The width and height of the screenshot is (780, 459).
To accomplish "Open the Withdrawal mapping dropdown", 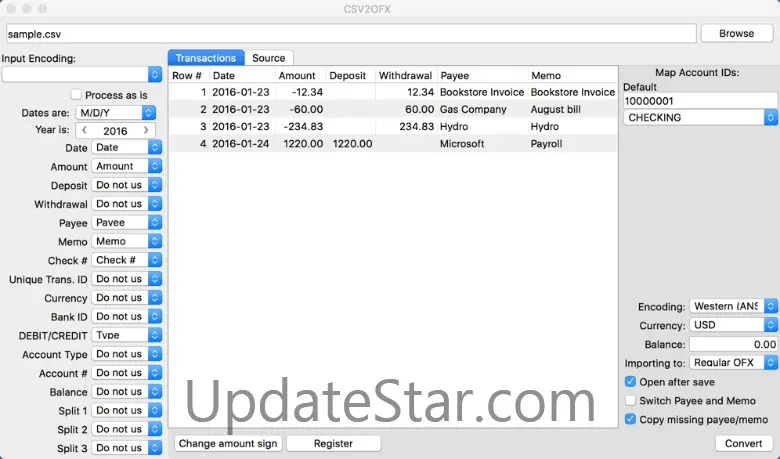I will click(x=127, y=204).
